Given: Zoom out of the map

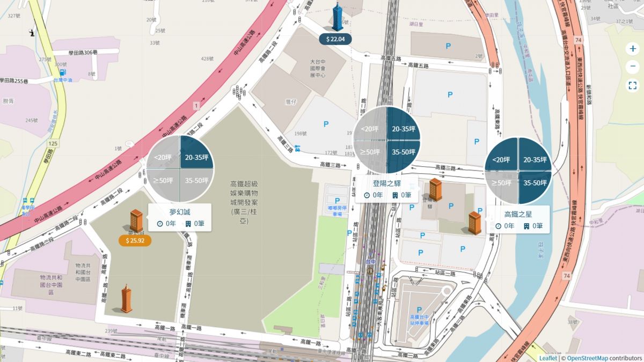Looking at the screenshot, I should tap(632, 67).
